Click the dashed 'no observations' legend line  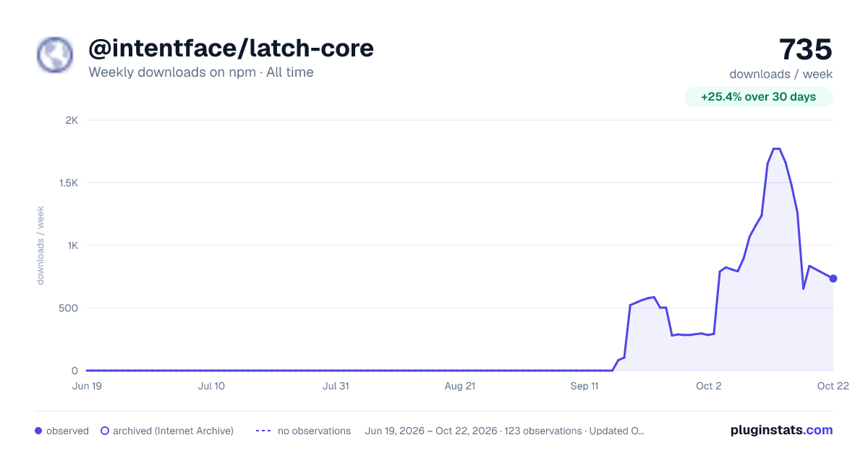[264, 431]
